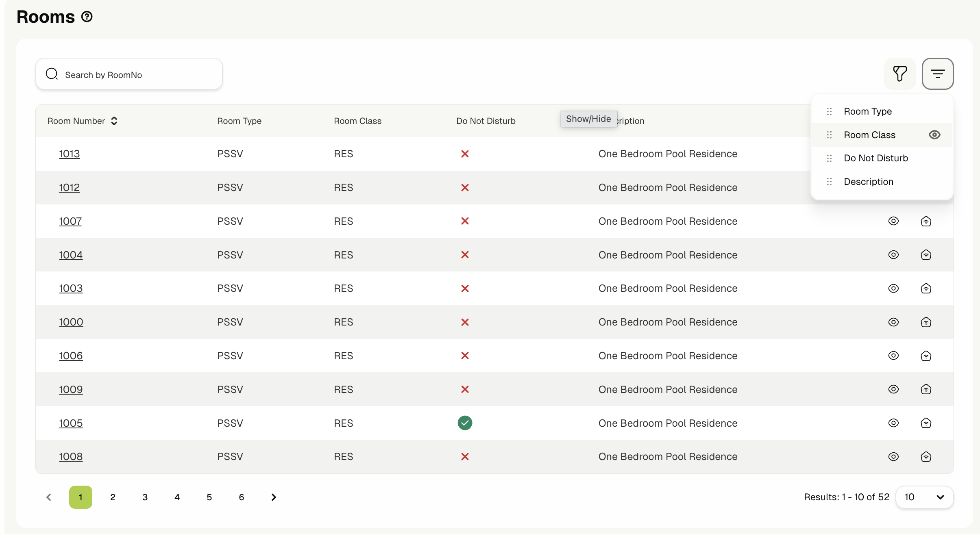Focus the Search by RoomNo field

(x=129, y=74)
